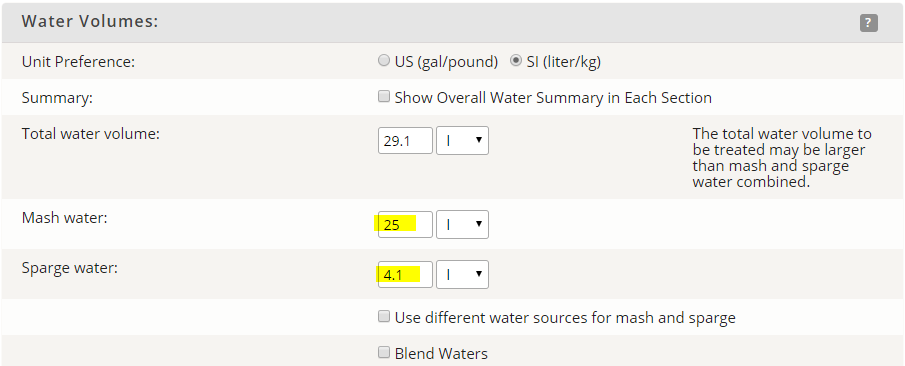Screen dimensions: 905x366
Task: Click the Total water volume label
Action: pyautogui.click(x=91, y=134)
